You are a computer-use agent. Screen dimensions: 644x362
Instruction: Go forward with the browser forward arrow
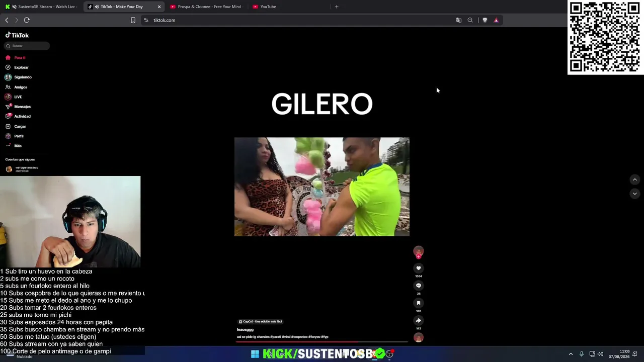tap(17, 20)
